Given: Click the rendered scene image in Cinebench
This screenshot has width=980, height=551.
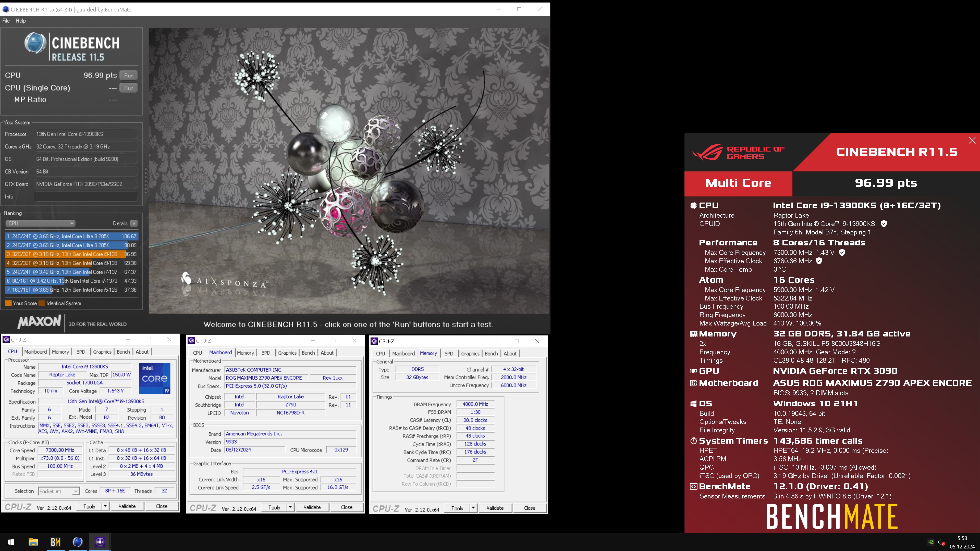Looking at the screenshot, I should [x=349, y=171].
